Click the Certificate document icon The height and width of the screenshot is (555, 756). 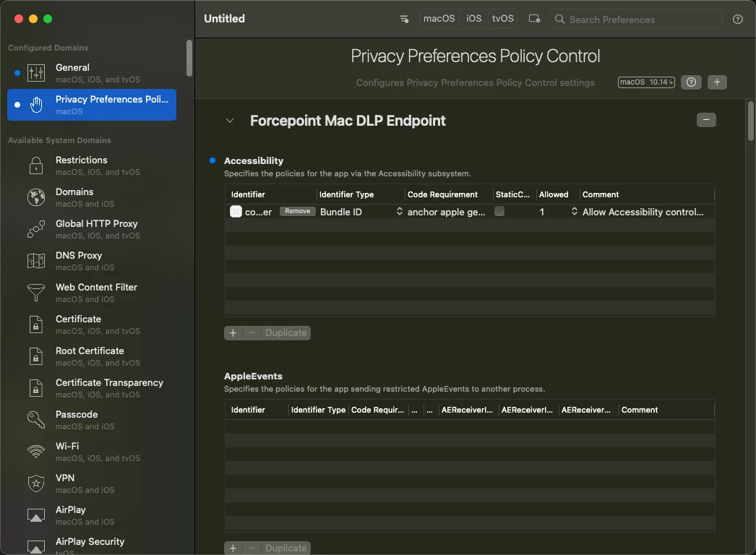tap(36, 324)
